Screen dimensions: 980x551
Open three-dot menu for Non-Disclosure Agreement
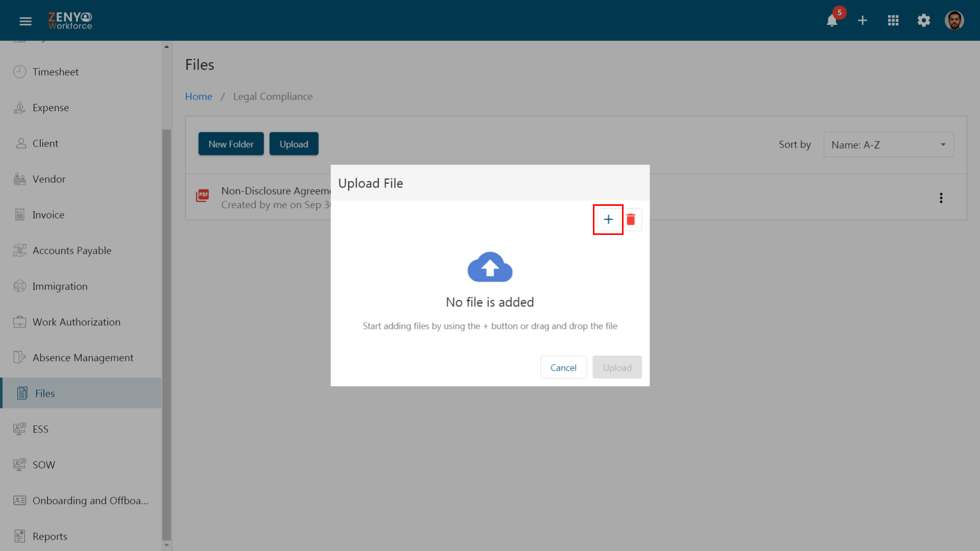tap(941, 198)
